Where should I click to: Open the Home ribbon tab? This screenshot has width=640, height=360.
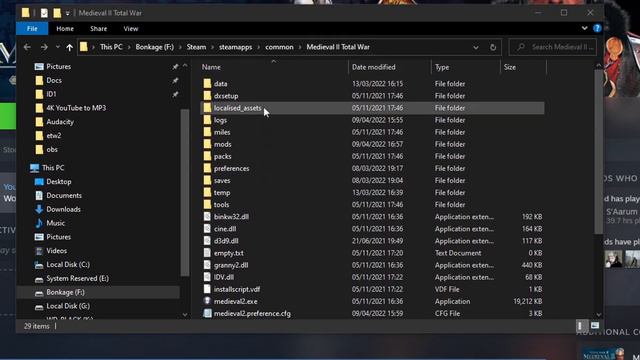pos(65,29)
